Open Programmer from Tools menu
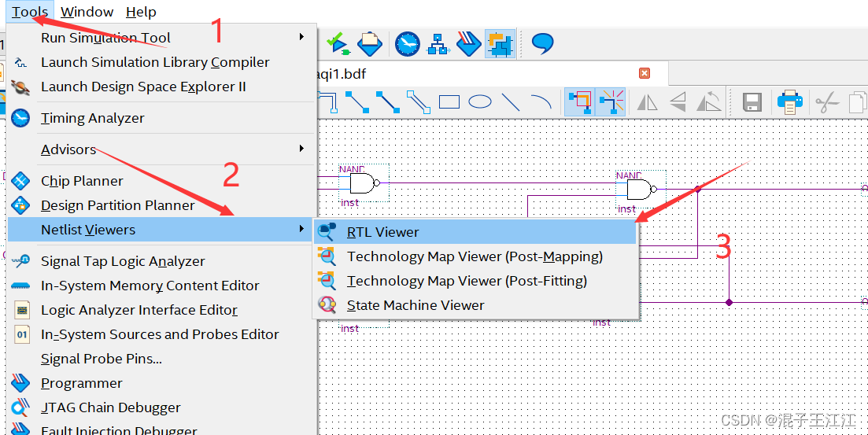 [x=161, y=383]
